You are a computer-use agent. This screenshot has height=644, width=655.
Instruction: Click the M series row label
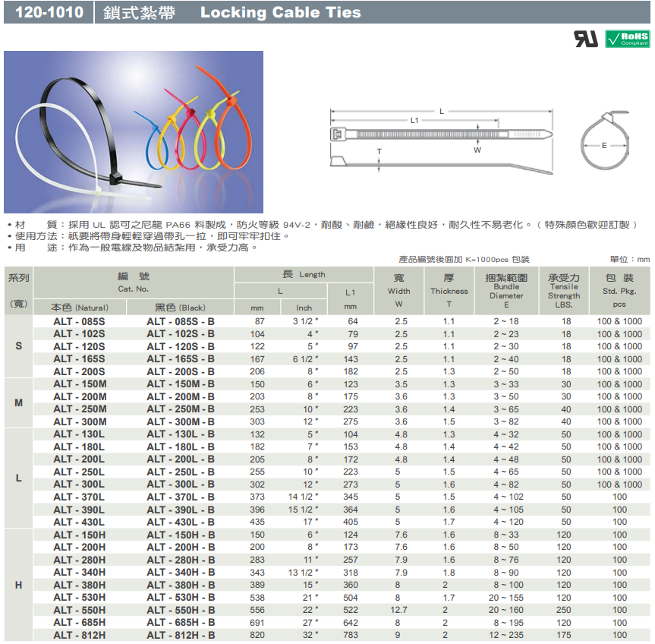pos(18,402)
